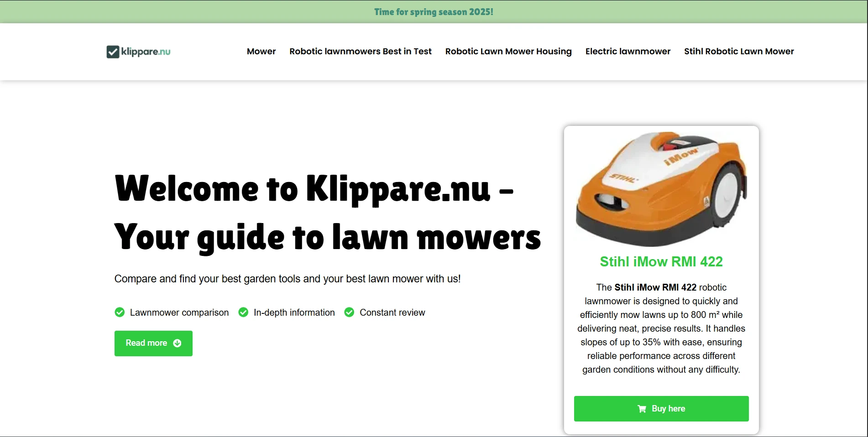Viewport: 868px width, 437px height.
Task: Click the Stihl iMow RMI 422 title
Action: click(x=661, y=262)
